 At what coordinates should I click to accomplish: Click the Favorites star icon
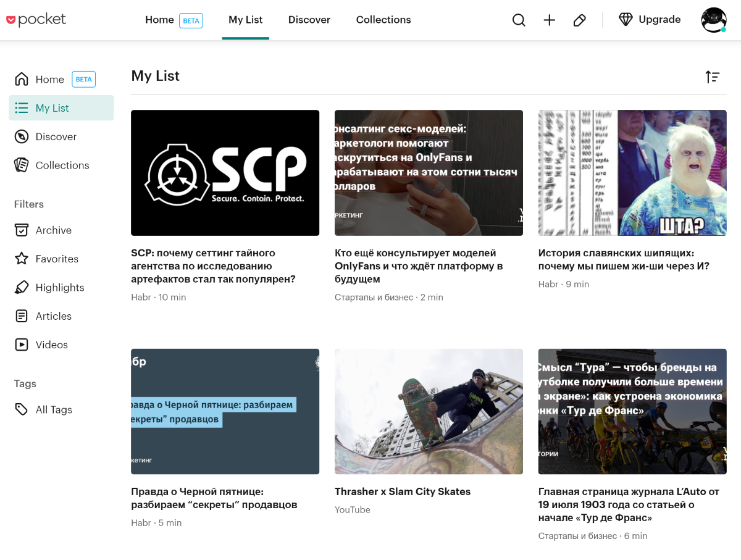click(x=22, y=259)
